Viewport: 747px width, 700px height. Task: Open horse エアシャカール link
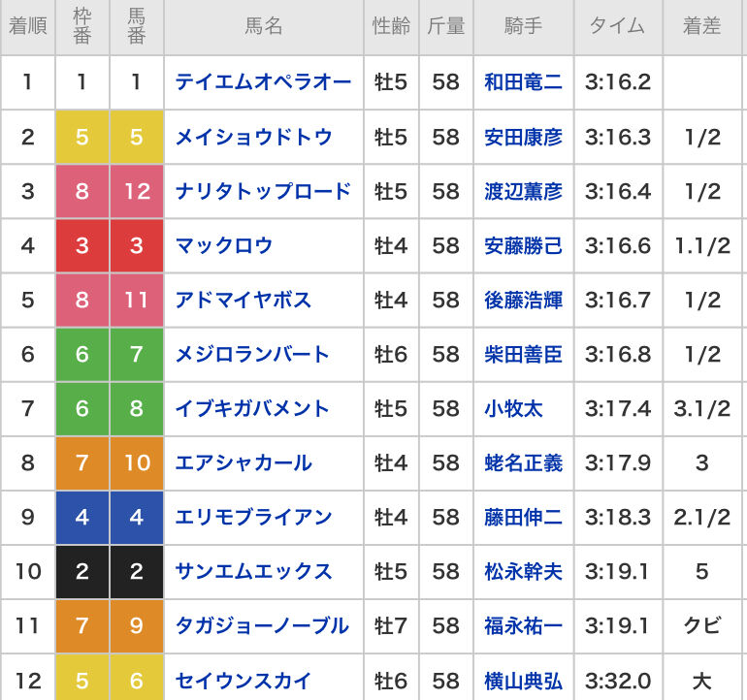244,462
